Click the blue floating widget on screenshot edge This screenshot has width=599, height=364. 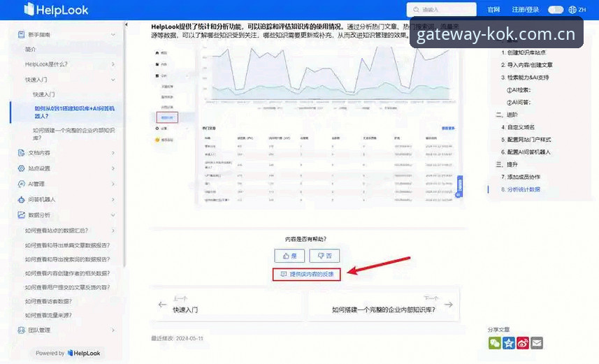point(460,187)
